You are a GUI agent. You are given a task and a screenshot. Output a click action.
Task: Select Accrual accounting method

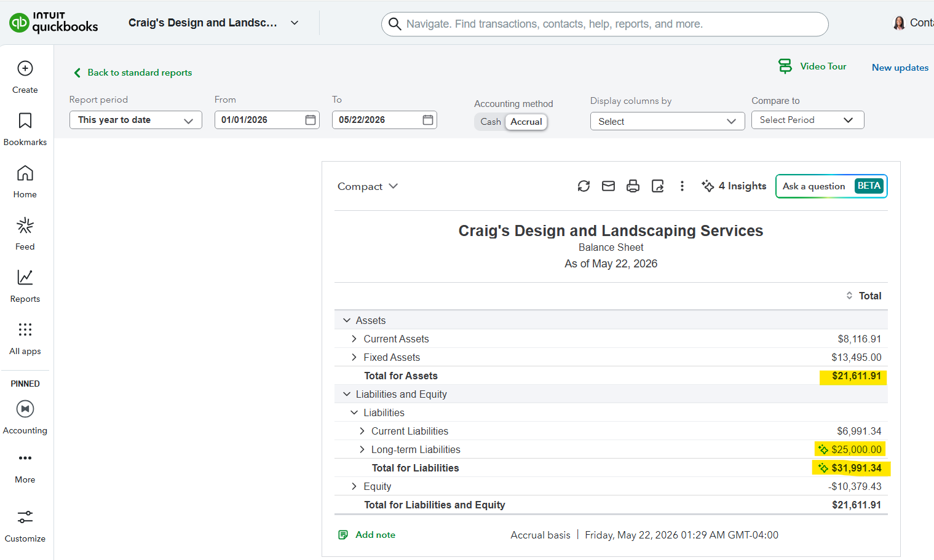click(526, 122)
